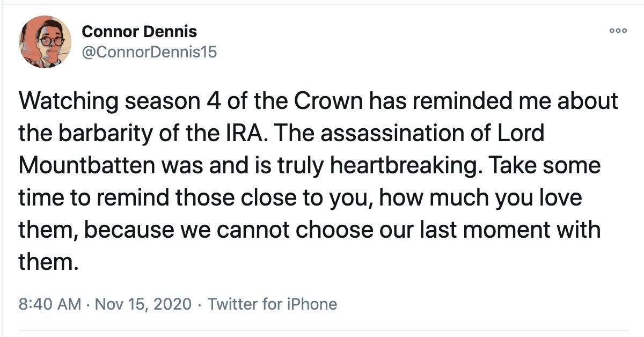The image size is (644, 337).
Task: Click the final "them." on last line
Action: (45, 262)
